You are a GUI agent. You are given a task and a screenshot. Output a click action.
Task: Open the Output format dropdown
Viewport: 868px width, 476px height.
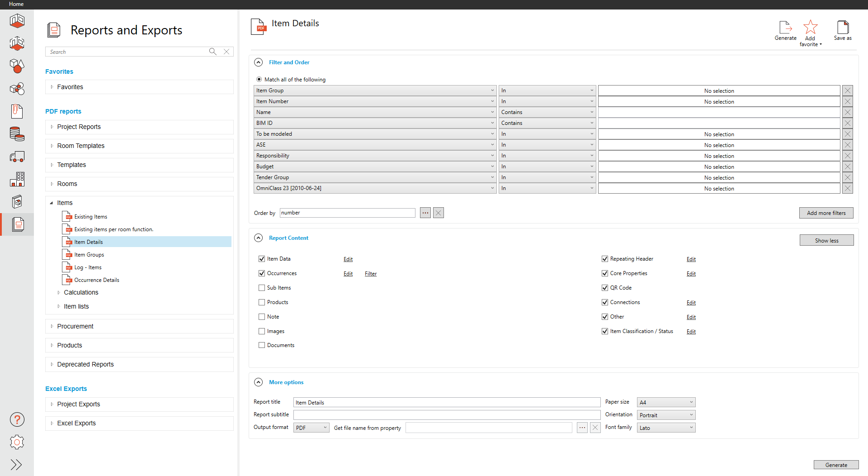click(311, 428)
